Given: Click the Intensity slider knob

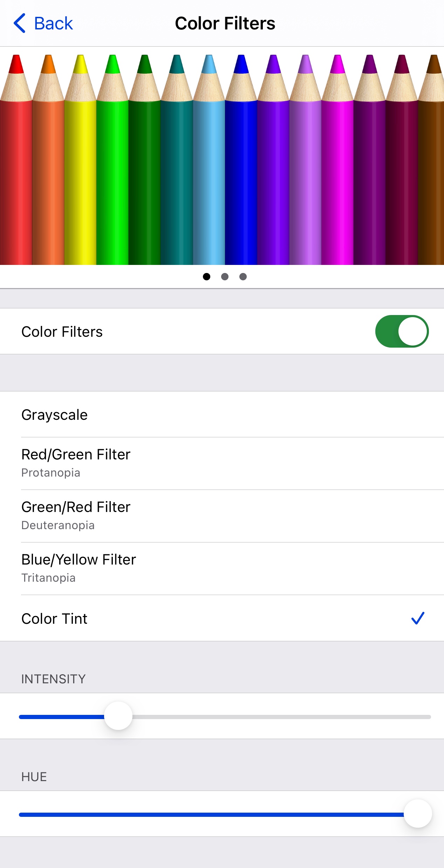Looking at the screenshot, I should 118,716.
